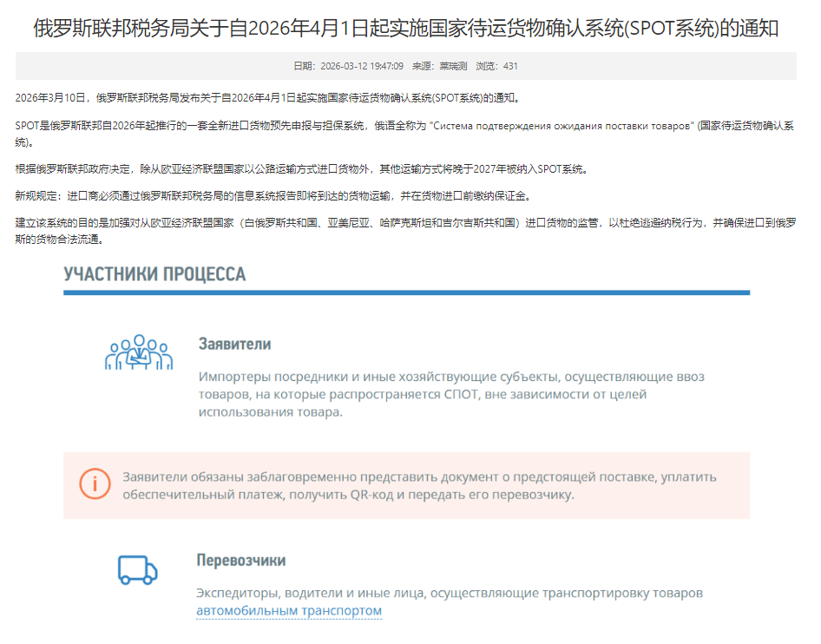
Task: Click the paragraph starting with 建立该系统的目的
Action: pos(405,231)
